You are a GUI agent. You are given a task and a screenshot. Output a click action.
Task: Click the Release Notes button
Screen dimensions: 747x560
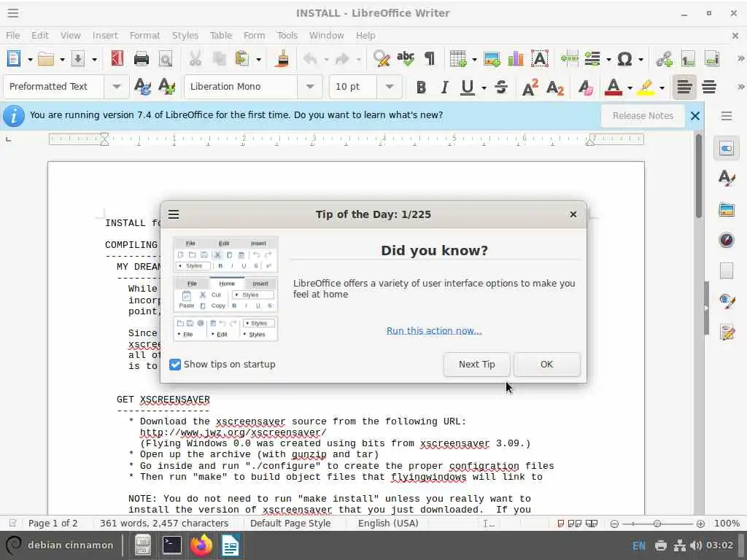pos(643,116)
